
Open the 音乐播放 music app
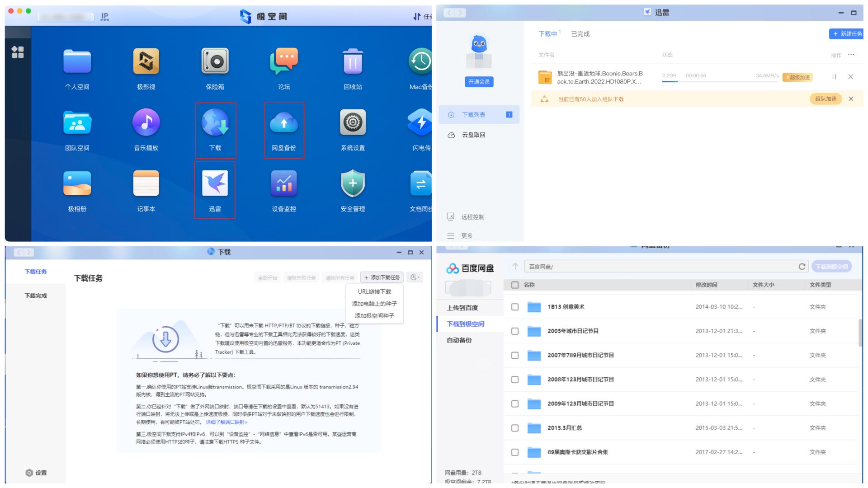click(146, 123)
